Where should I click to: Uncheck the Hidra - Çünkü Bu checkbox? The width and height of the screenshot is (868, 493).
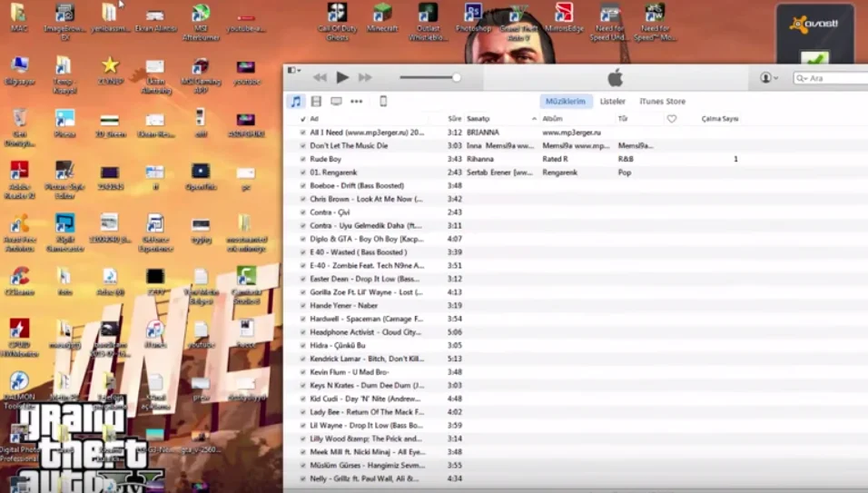coord(303,345)
